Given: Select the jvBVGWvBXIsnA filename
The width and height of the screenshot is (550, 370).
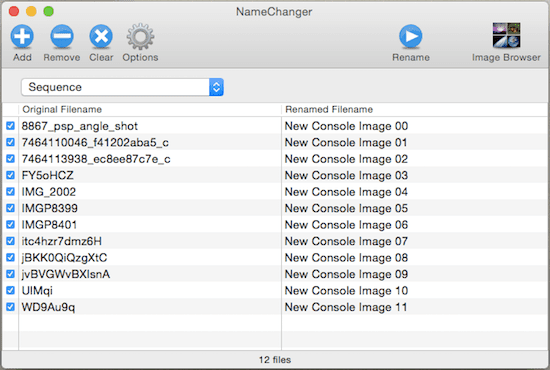Looking at the screenshot, I should [x=66, y=274].
